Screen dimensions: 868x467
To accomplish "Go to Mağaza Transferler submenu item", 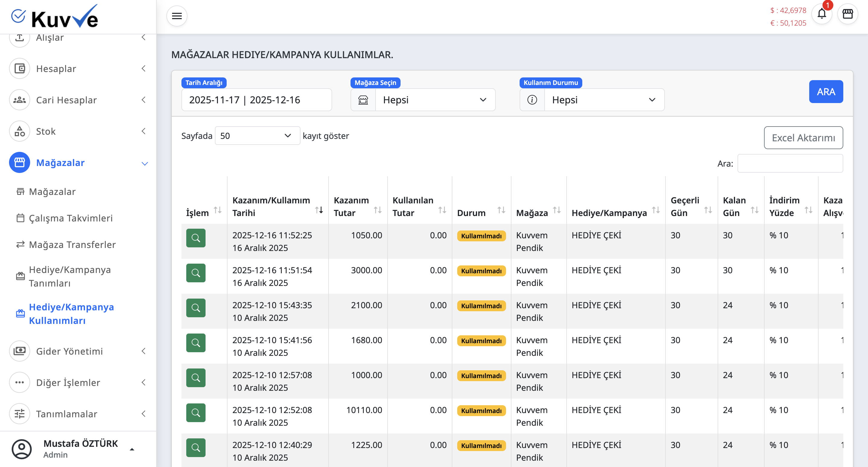I will tap(72, 244).
